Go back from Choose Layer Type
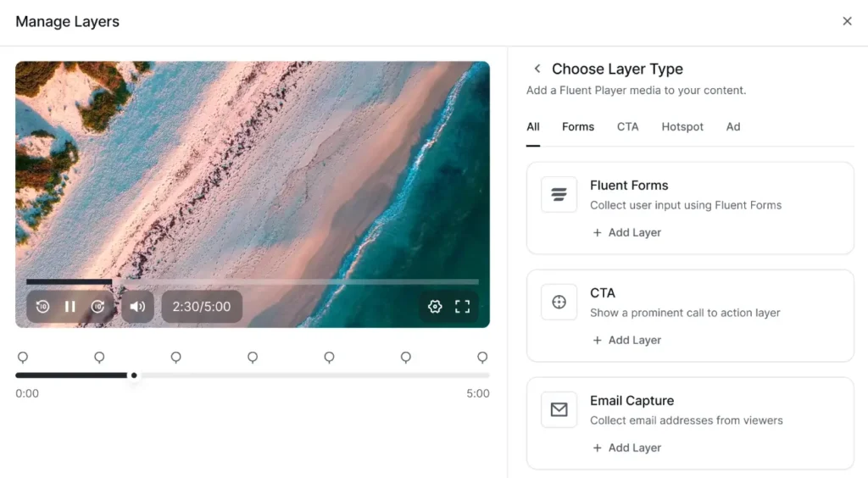Screen dimensions: 868x478 (x=537, y=69)
